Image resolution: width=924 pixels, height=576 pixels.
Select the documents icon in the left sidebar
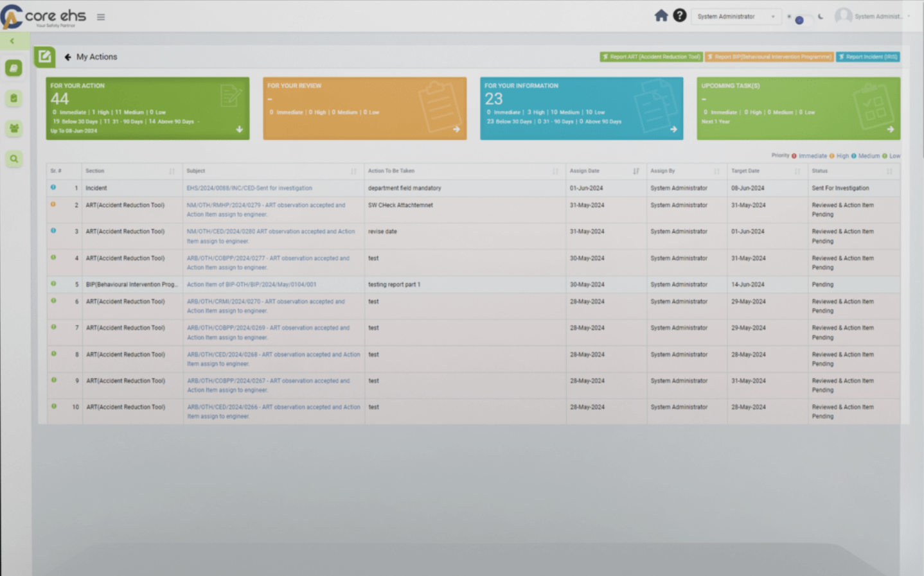13,68
